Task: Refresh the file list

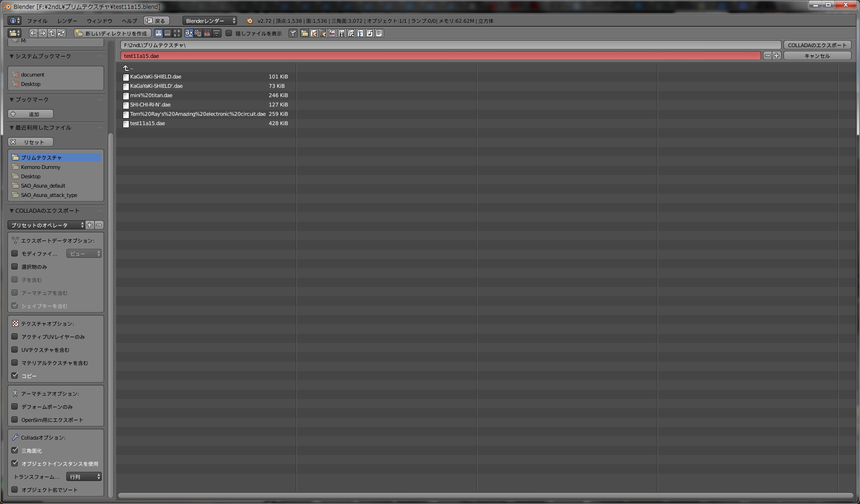Action: 61,33
